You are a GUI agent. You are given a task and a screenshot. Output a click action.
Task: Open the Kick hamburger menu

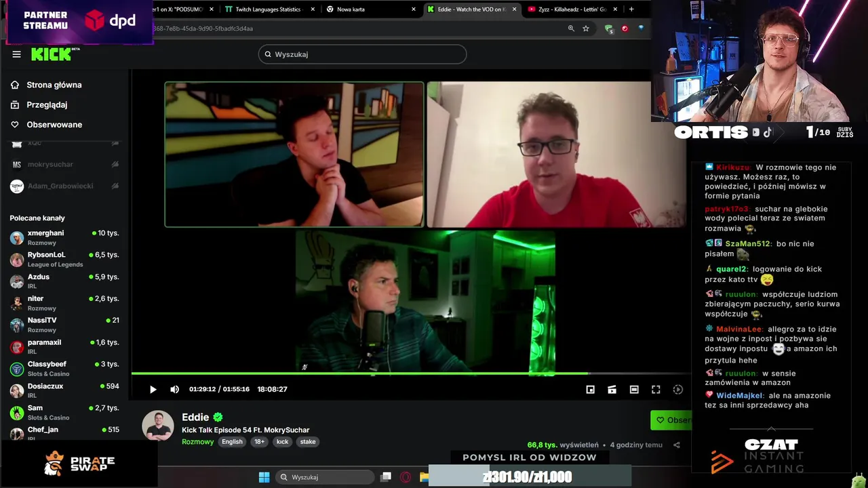(16, 54)
